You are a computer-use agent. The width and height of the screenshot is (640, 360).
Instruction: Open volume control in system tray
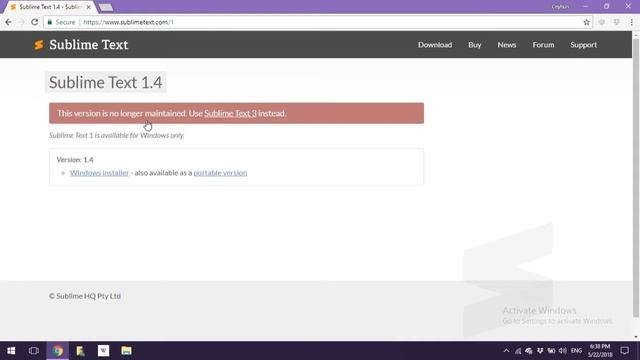click(x=563, y=351)
